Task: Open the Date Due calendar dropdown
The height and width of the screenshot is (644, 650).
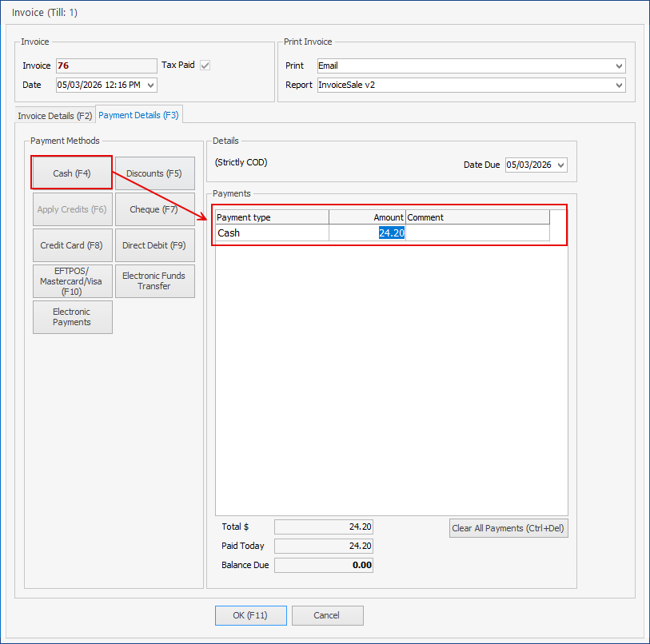Action: pyautogui.click(x=561, y=165)
